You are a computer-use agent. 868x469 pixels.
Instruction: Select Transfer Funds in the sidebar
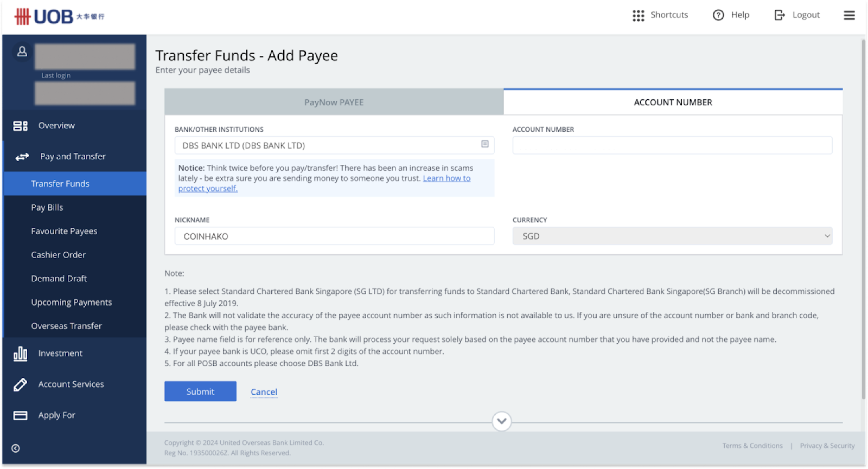(75, 184)
